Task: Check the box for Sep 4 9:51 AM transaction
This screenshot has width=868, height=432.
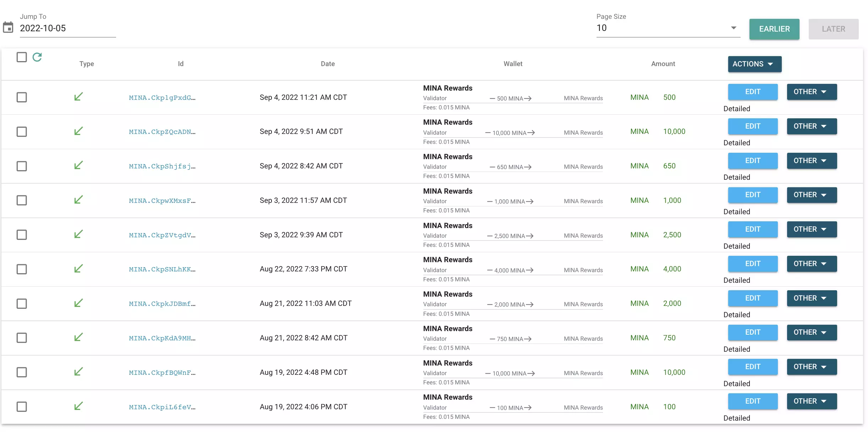Action: [22, 131]
